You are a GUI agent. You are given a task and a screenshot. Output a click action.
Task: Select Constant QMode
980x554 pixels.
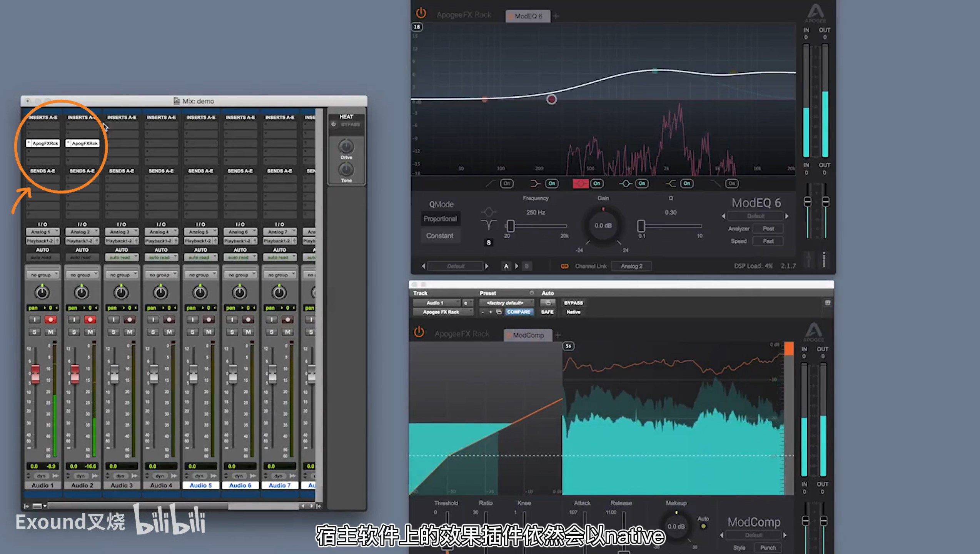click(x=440, y=235)
